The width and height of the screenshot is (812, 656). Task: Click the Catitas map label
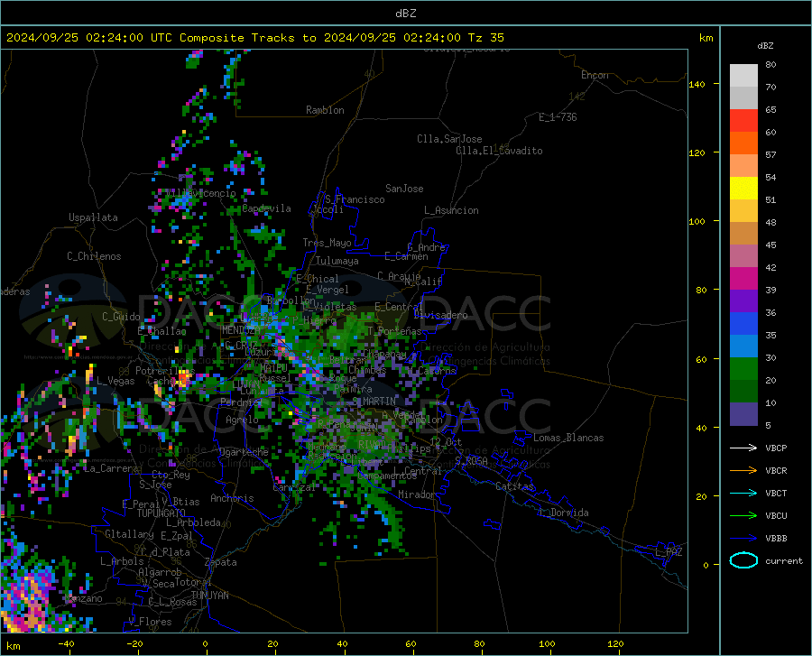(515, 486)
